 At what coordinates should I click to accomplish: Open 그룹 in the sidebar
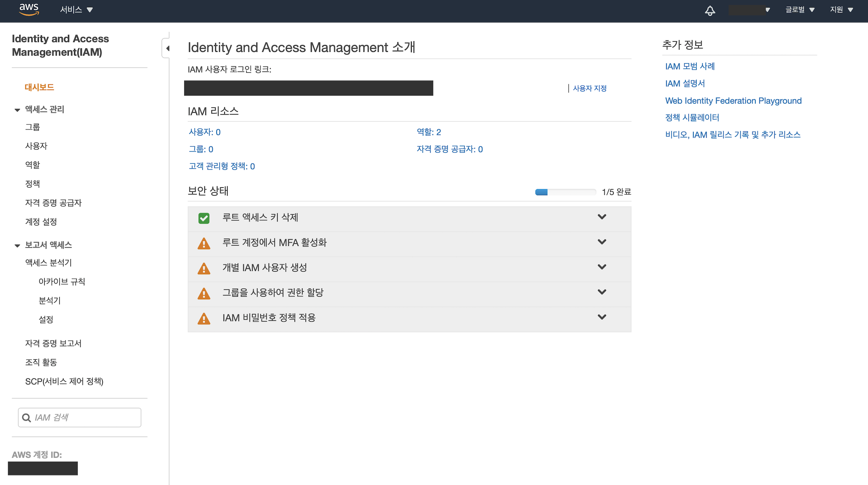[x=33, y=127]
